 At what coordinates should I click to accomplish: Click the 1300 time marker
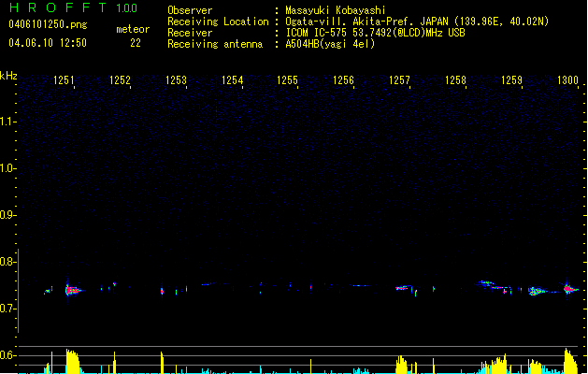pyautogui.click(x=567, y=80)
